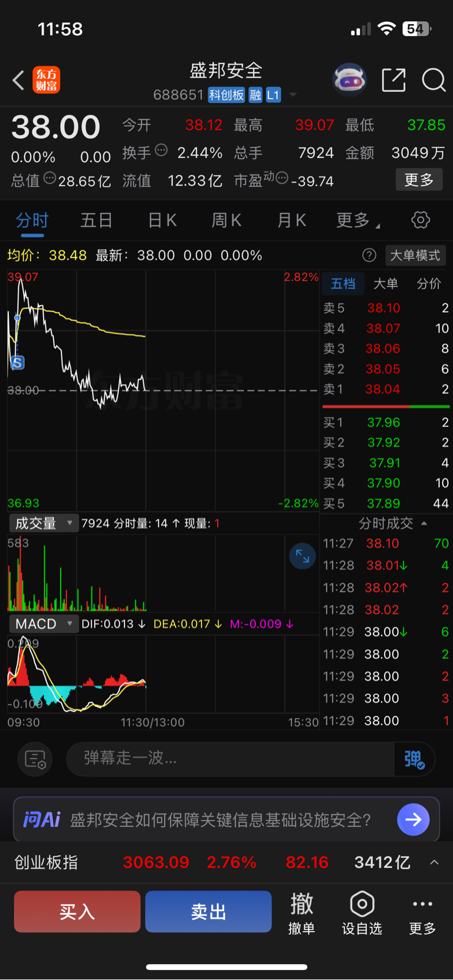
Task: Select the 大单 tab
Action: pos(386,284)
